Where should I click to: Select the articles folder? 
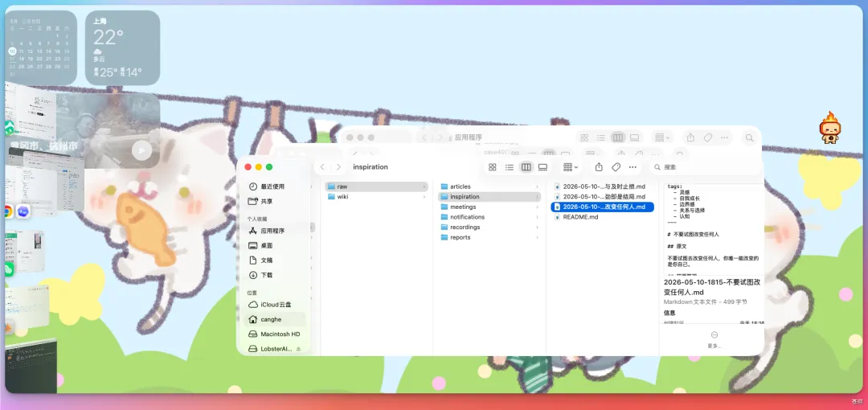coord(489,187)
